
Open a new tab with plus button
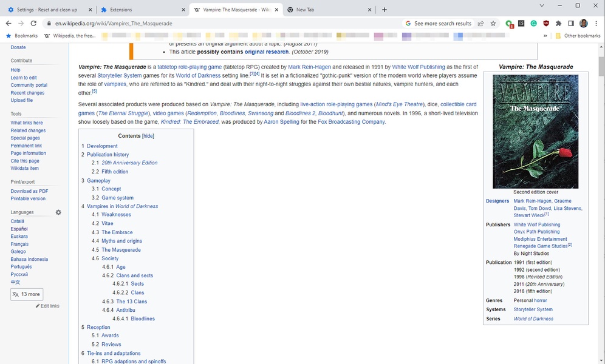coord(385,10)
